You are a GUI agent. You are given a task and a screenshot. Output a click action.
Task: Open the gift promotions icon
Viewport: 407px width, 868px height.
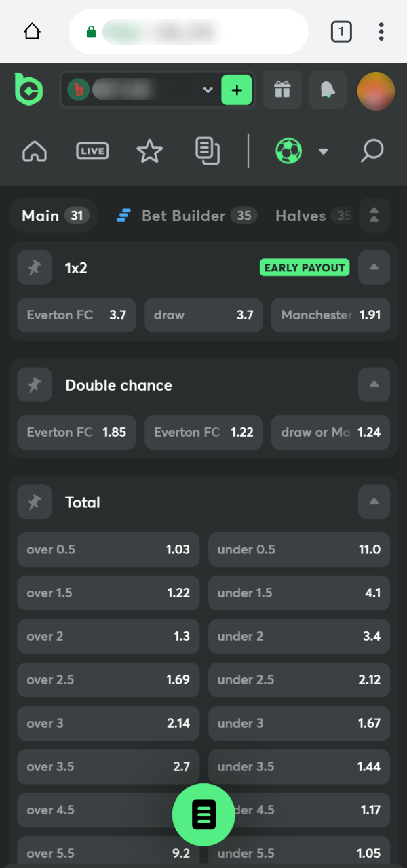coord(283,90)
